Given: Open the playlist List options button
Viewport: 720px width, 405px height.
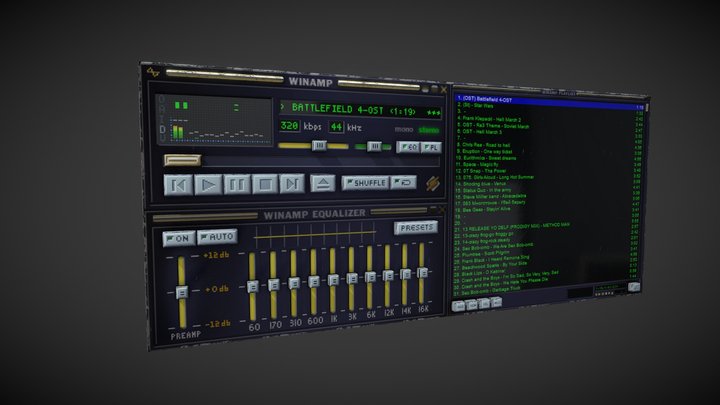Looking at the screenshot, I should coord(634,287).
